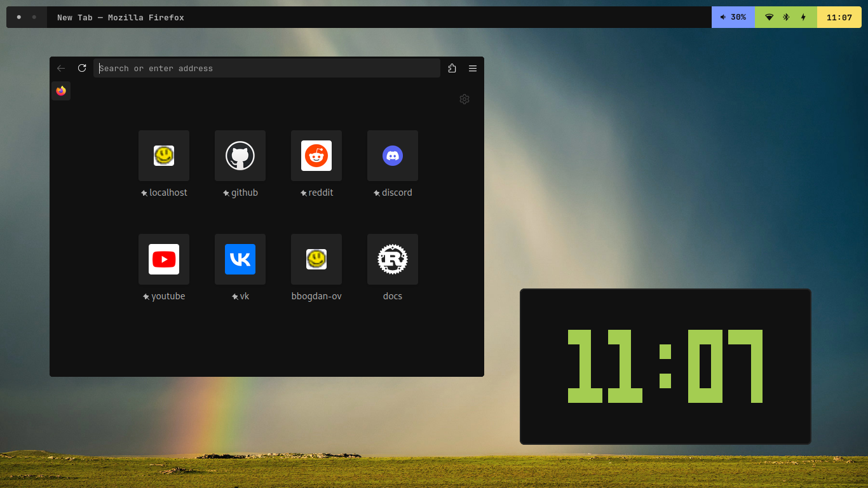This screenshot has height=488, width=868.
Task: Click the 11:07 clock in top bar
Action: (839, 17)
